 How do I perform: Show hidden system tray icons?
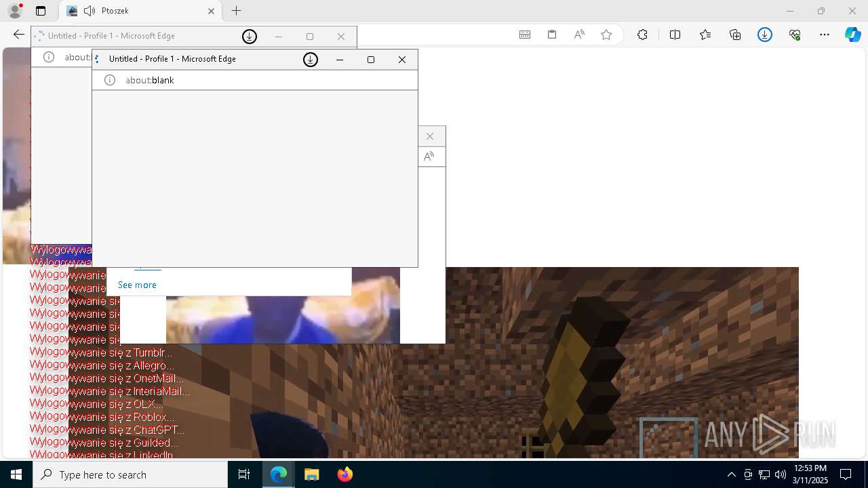(x=731, y=474)
